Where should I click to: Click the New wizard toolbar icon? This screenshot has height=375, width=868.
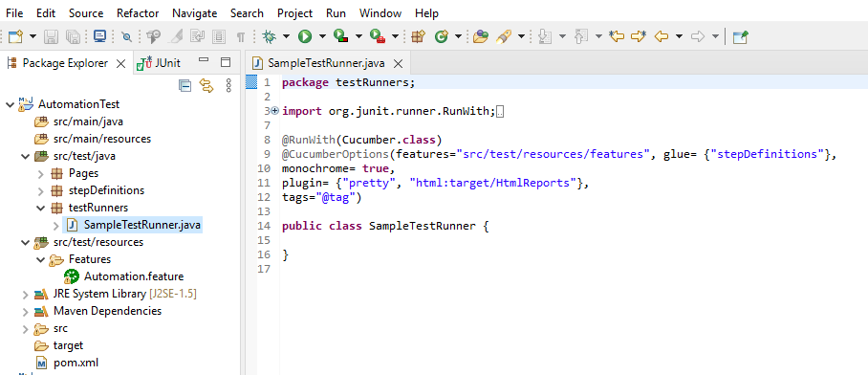pos(15,36)
